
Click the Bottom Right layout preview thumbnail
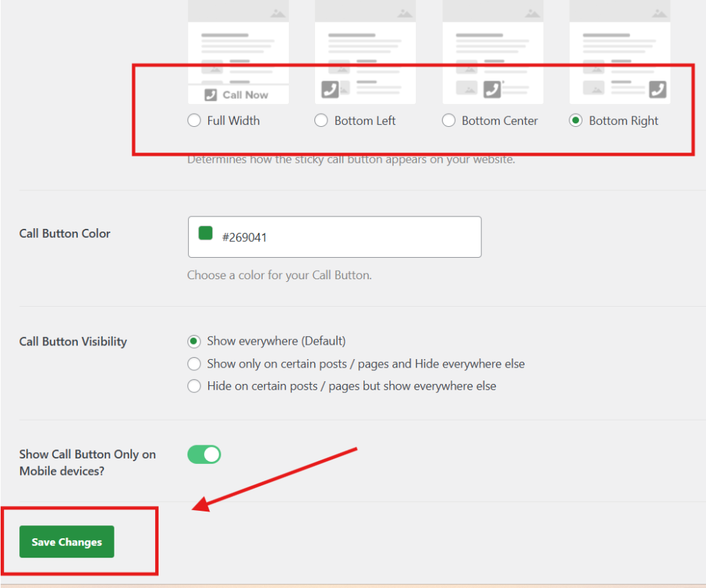tap(619, 52)
